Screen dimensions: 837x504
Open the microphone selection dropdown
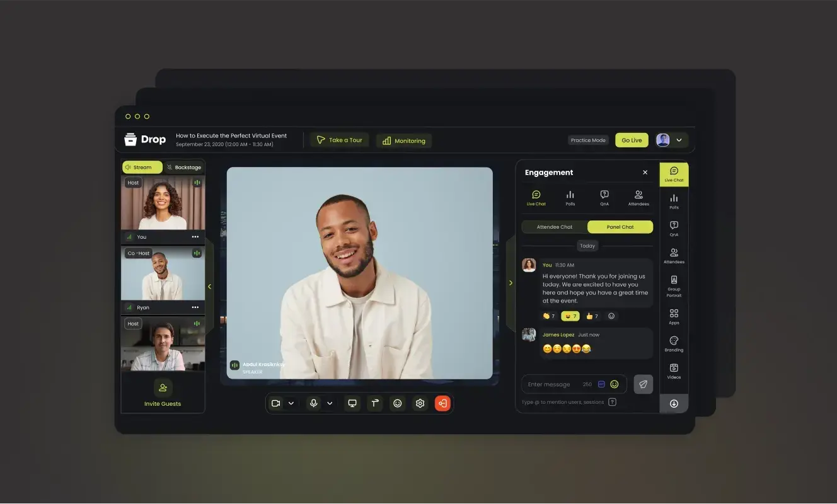[x=328, y=403]
